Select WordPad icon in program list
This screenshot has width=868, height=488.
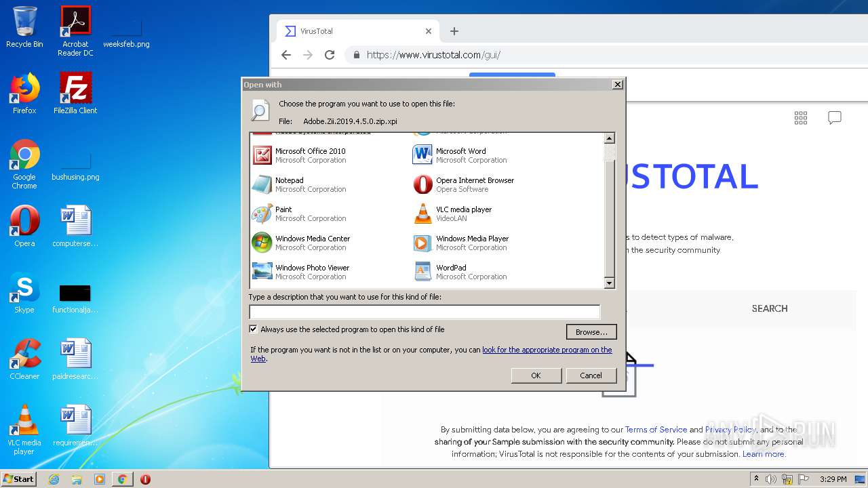click(x=422, y=272)
